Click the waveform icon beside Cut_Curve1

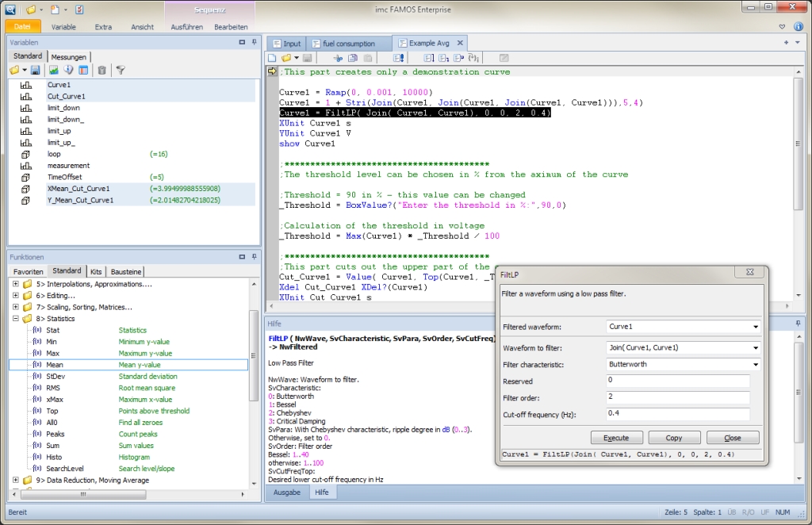coord(26,97)
